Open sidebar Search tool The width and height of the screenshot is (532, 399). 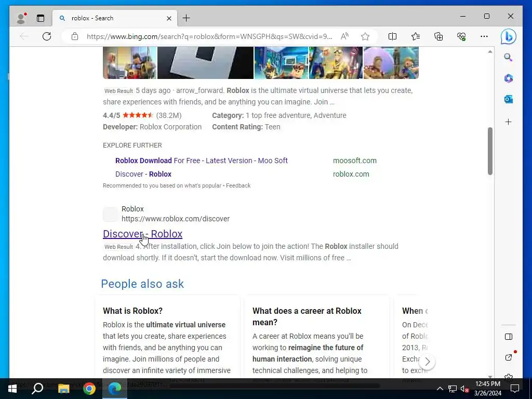tap(508, 57)
